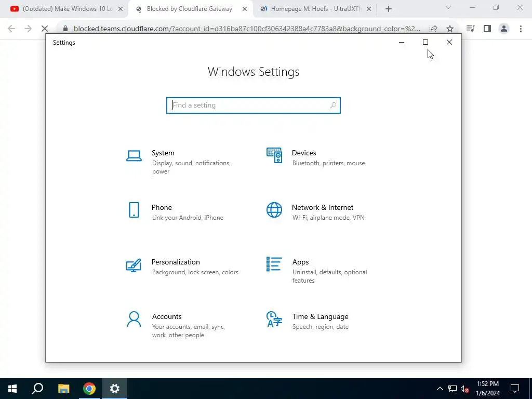The image size is (532, 399).
Task: View site information padlock icon
Action: click(x=65, y=29)
